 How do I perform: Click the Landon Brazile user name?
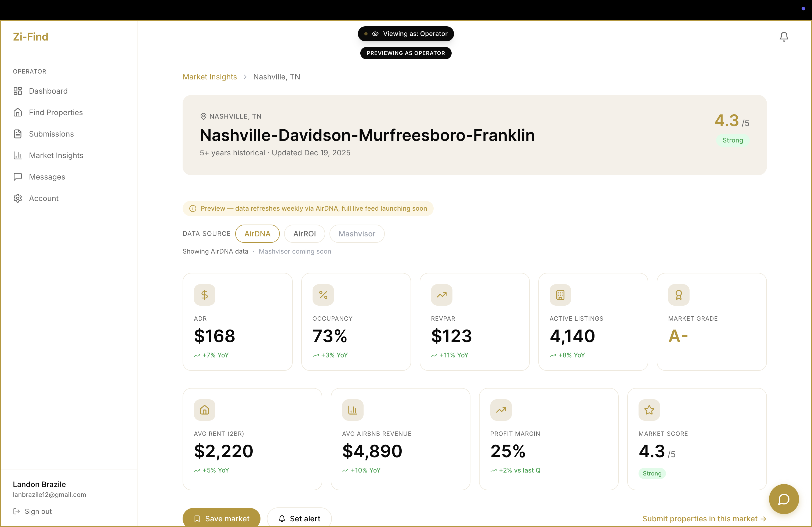39,484
